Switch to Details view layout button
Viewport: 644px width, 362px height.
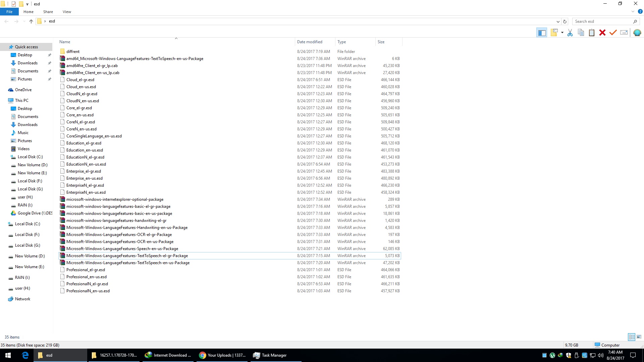(x=632, y=337)
